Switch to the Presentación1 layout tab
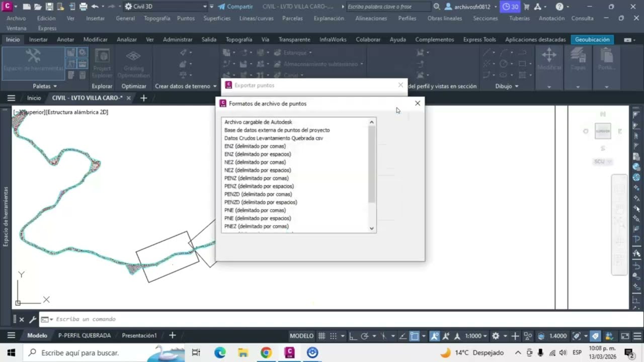This screenshot has width=644, height=362. pyautogui.click(x=139, y=335)
